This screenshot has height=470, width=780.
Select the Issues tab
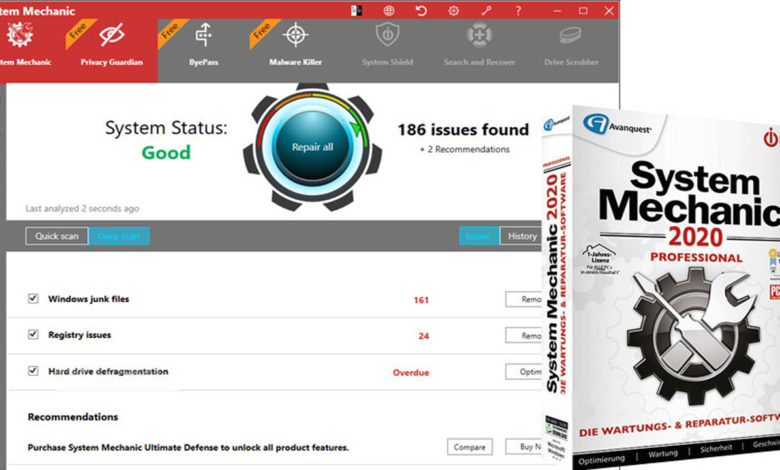tap(479, 236)
